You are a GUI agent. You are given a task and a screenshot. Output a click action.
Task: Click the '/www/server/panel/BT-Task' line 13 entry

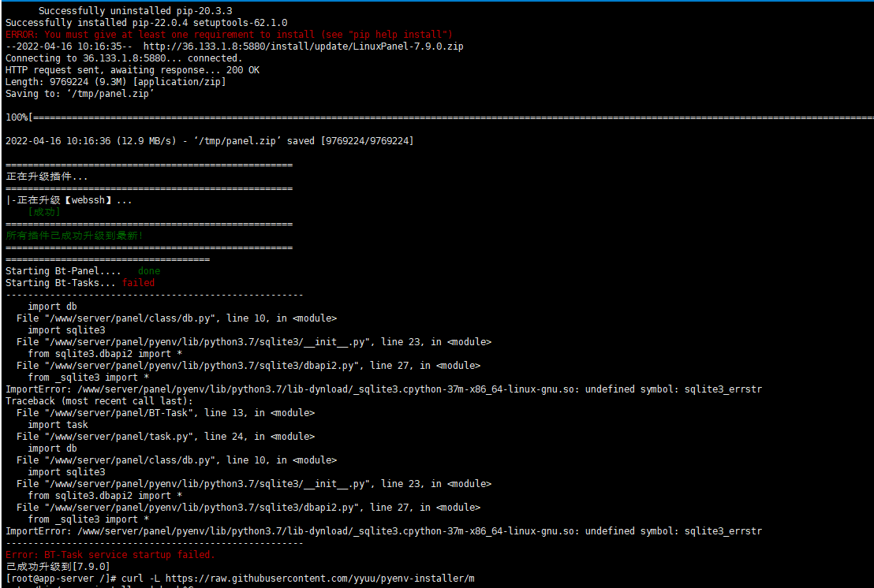[166, 412]
